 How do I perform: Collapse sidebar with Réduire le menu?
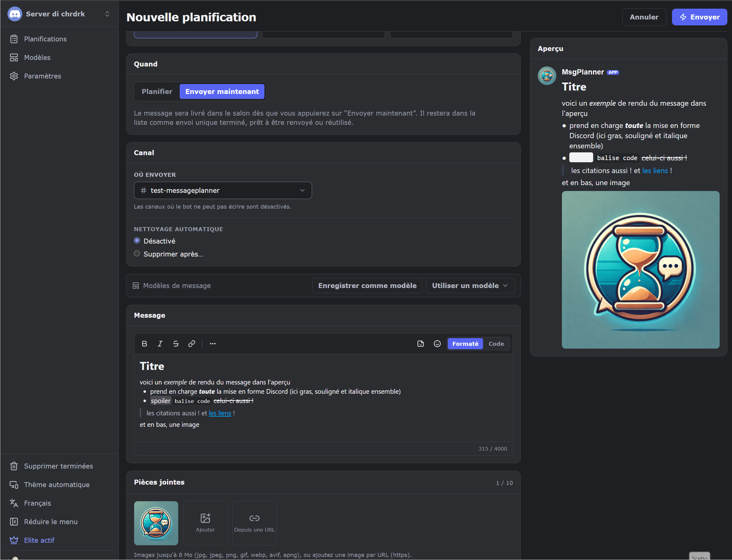tap(59, 522)
